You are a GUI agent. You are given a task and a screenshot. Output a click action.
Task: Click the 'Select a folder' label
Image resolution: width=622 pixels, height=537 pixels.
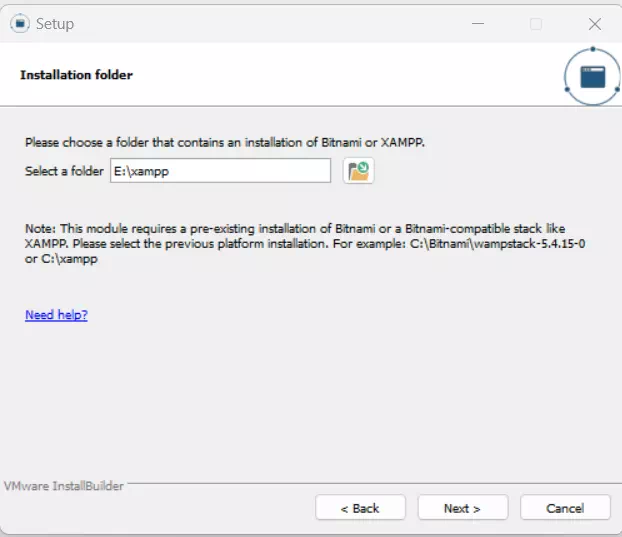64,171
